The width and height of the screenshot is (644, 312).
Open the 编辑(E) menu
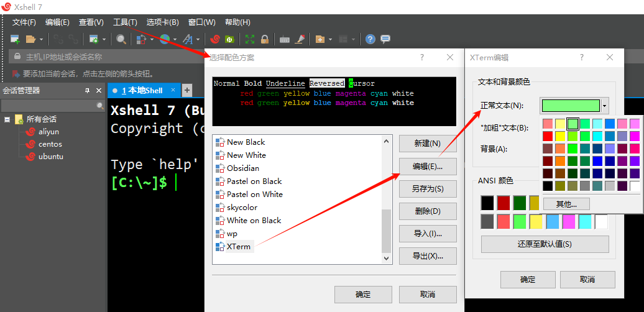click(57, 22)
